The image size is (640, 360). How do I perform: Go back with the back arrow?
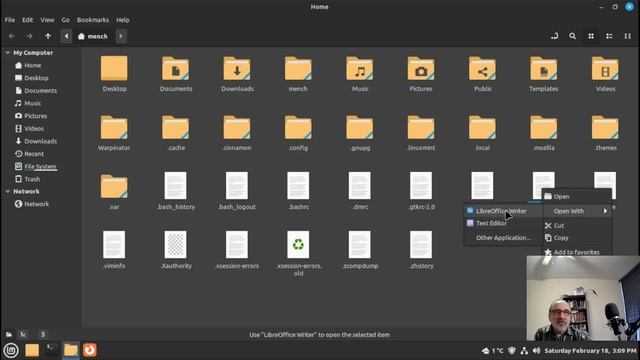click(x=11, y=36)
